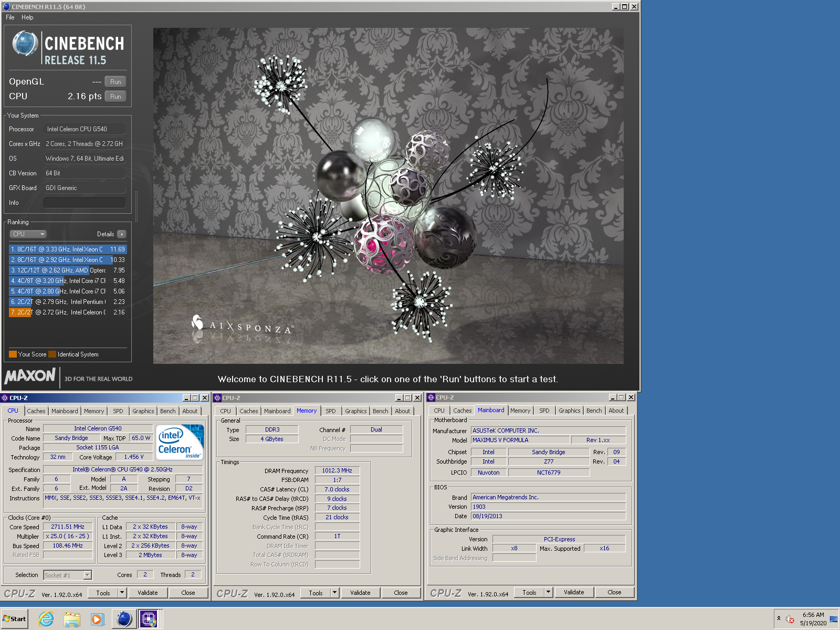The height and width of the screenshot is (630, 840).
Task: Maximize the Cinebench window
Action: pyautogui.click(x=624, y=7)
